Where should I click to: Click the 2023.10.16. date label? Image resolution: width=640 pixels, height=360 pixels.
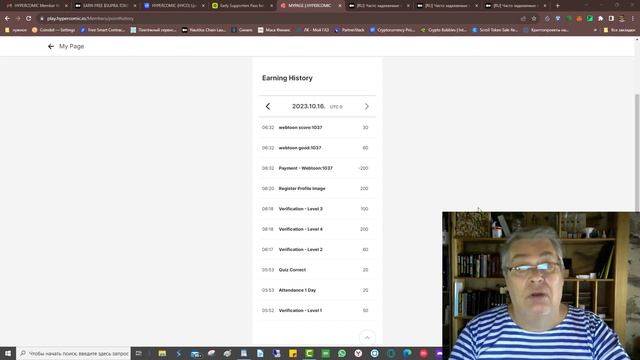coord(309,106)
